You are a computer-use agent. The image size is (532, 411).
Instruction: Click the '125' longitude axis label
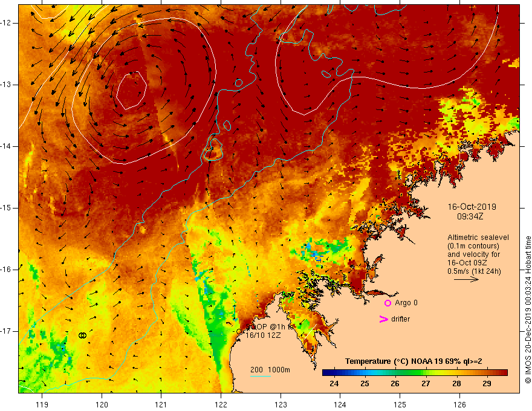tap(400, 404)
